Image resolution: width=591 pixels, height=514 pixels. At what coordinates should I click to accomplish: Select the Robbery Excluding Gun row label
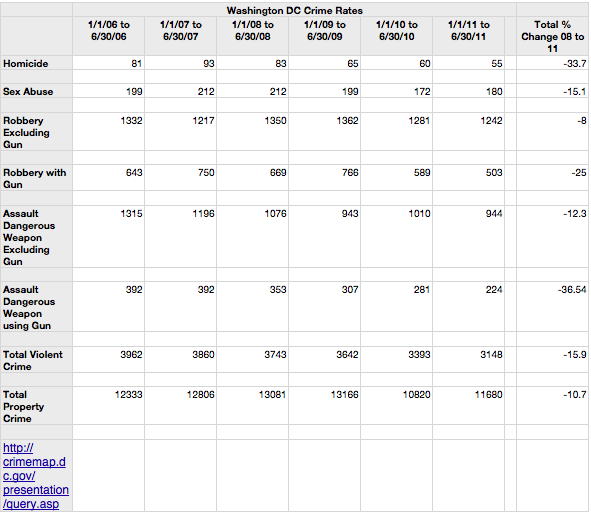pos(26,133)
